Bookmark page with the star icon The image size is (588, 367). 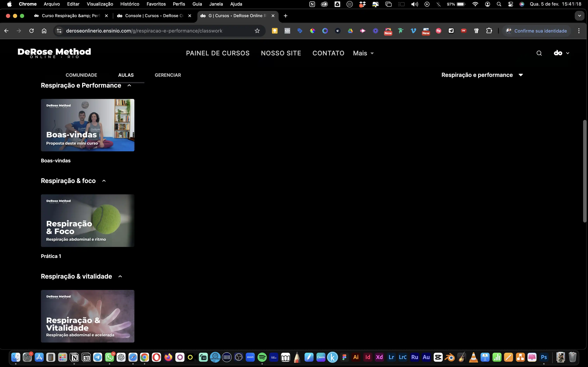[x=257, y=31]
